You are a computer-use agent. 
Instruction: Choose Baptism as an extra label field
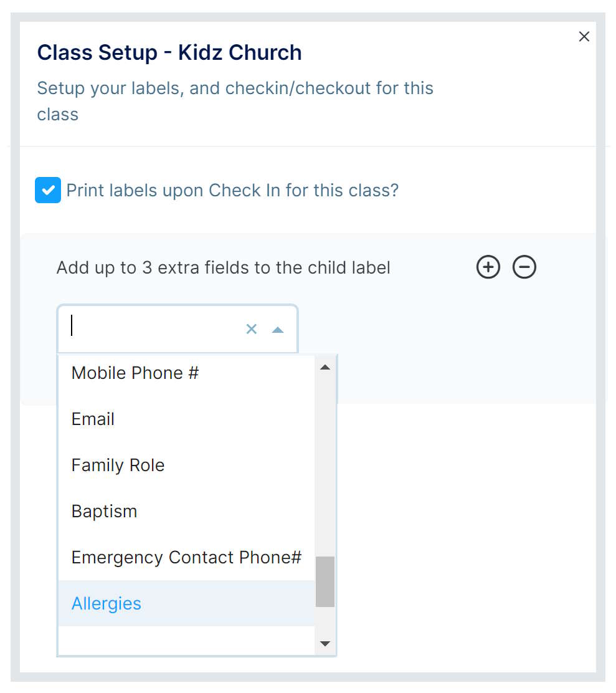pyautogui.click(x=104, y=511)
